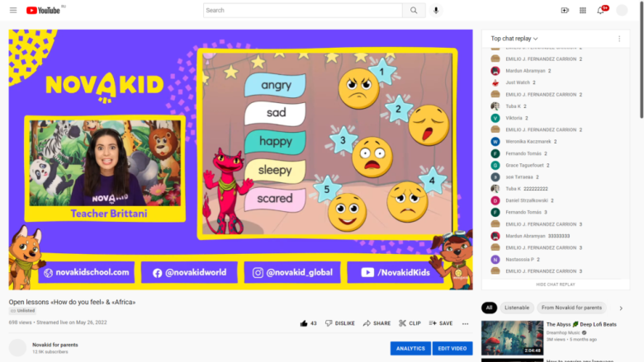This screenshot has width=644, height=362.
Task: Save the video to a playlist
Action: click(x=441, y=323)
